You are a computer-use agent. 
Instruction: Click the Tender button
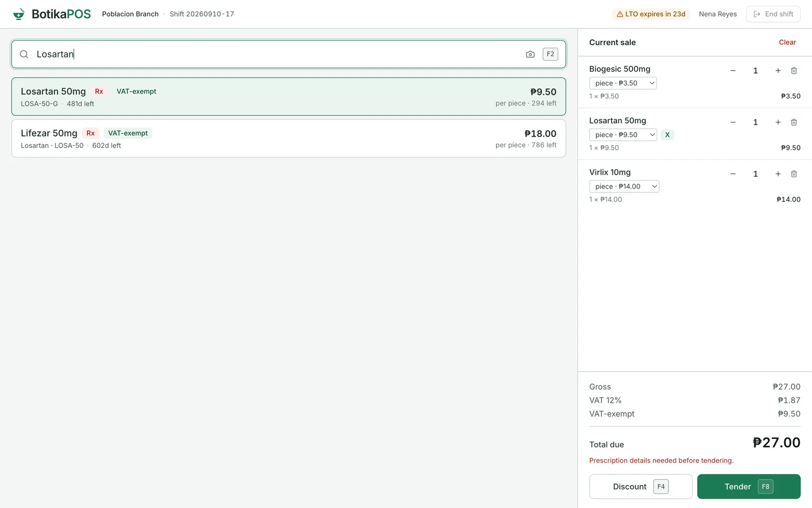[749, 487]
